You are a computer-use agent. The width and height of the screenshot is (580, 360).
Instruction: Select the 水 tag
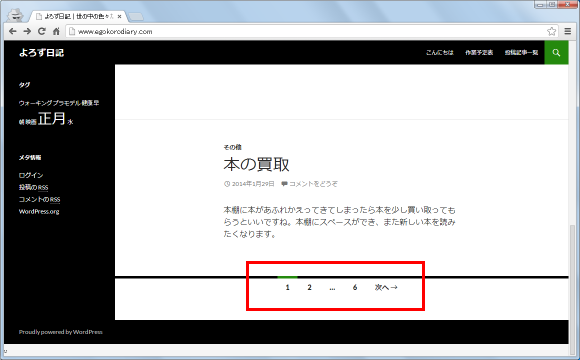[70, 122]
